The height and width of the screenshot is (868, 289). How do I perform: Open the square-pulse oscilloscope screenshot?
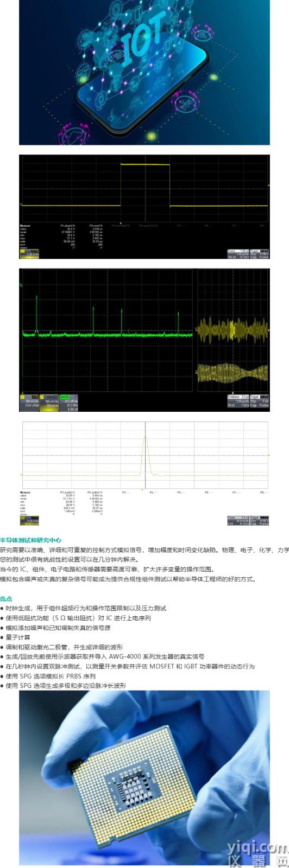tap(144, 207)
